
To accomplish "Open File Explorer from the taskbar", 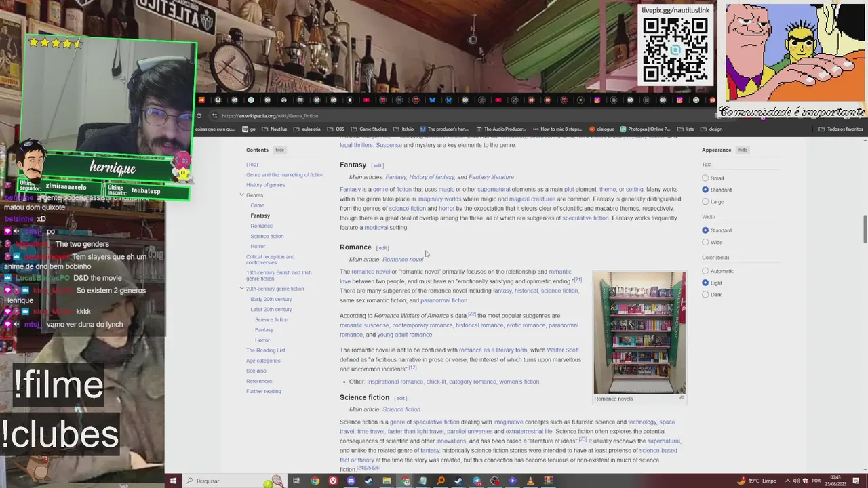I will coord(387,481).
